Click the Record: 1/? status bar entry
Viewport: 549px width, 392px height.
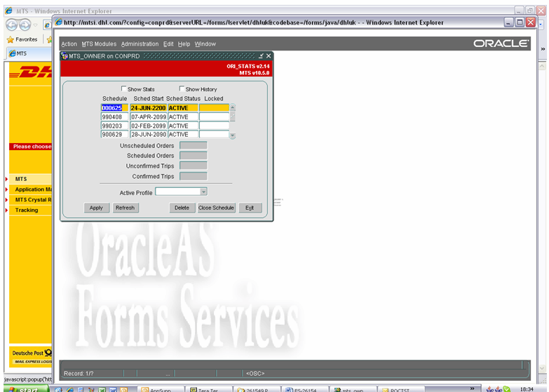pyautogui.click(x=79, y=374)
